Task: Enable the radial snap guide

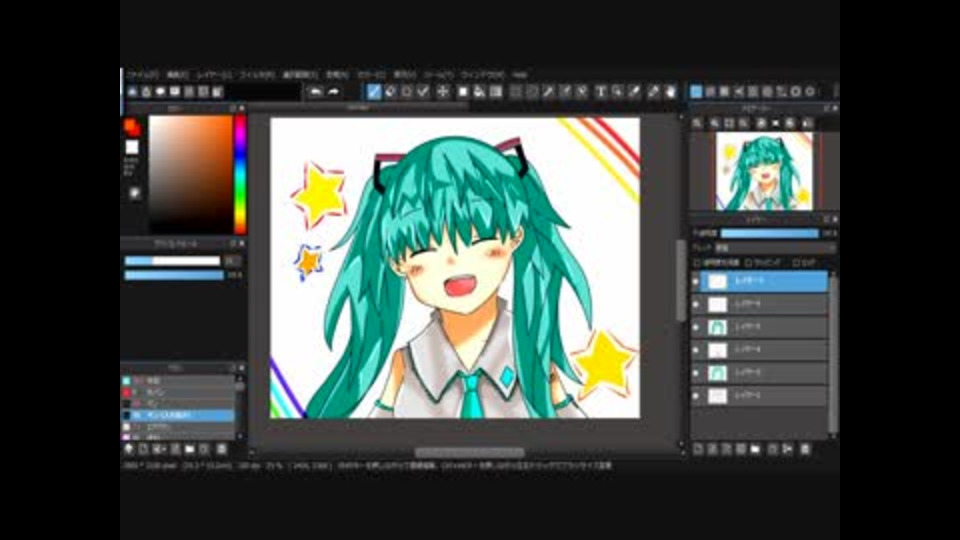Action: pos(753,92)
